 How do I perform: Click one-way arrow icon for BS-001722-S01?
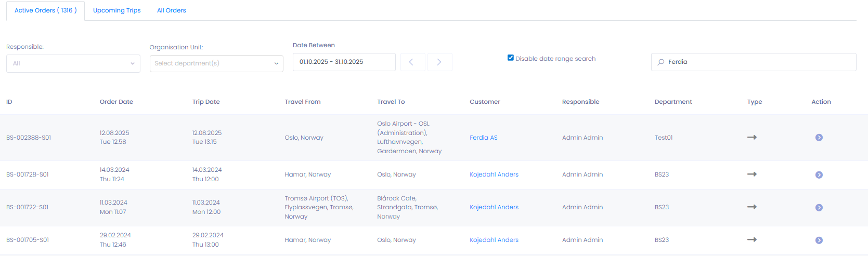click(x=752, y=207)
